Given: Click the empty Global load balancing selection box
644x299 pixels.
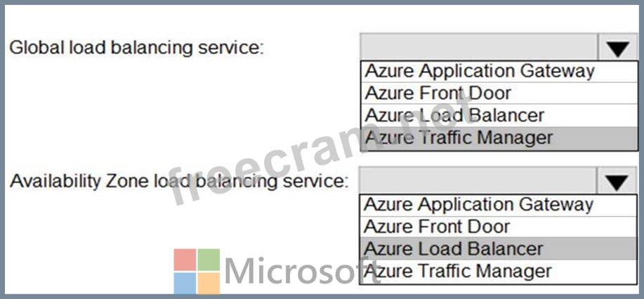Looking at the screenshot, I should [x=479, y=48].
